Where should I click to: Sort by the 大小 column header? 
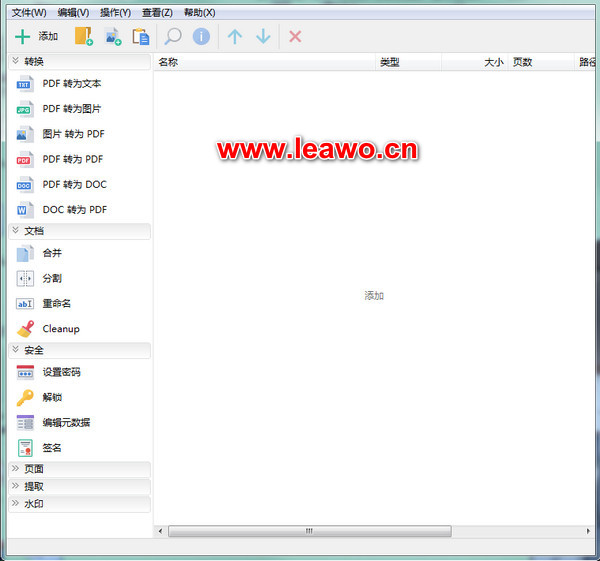click(475, 62)
